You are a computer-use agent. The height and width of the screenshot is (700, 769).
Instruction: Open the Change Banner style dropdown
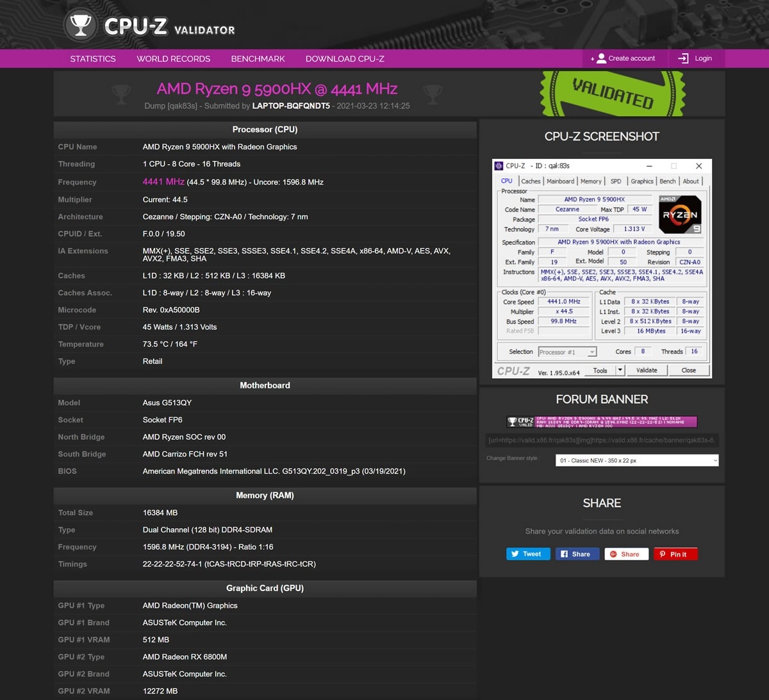pos(637,460)
